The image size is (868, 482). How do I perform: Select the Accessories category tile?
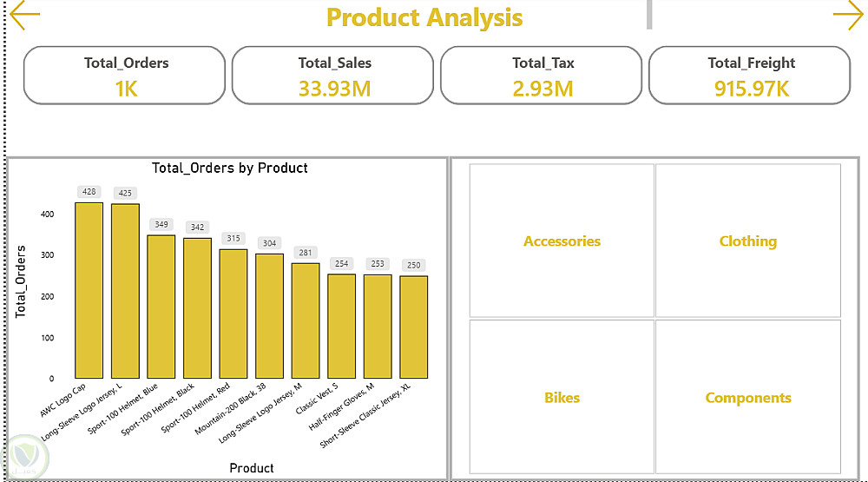562,241
